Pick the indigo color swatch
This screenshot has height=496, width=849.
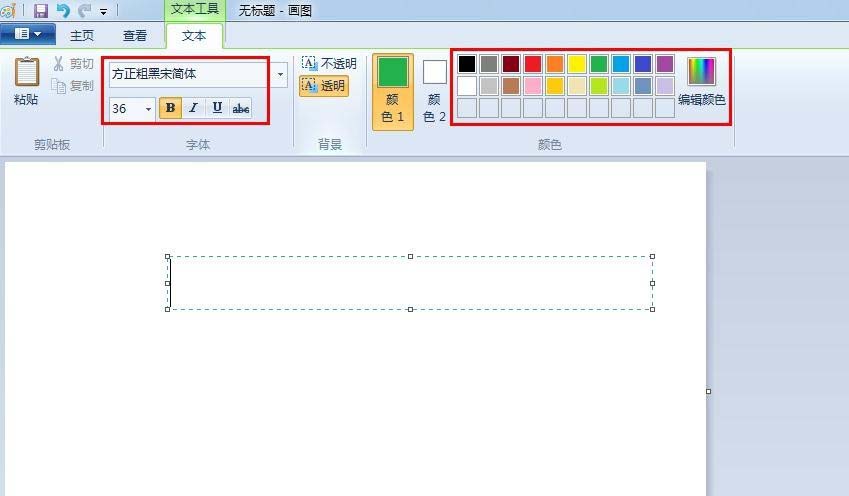(x=643, y=64)
